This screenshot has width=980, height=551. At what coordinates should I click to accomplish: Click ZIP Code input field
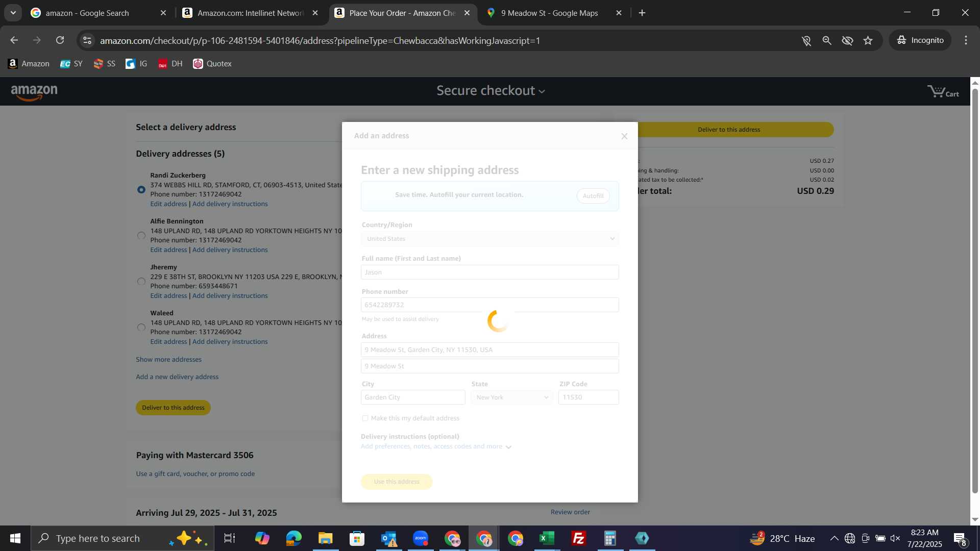(x=589, y=397)
